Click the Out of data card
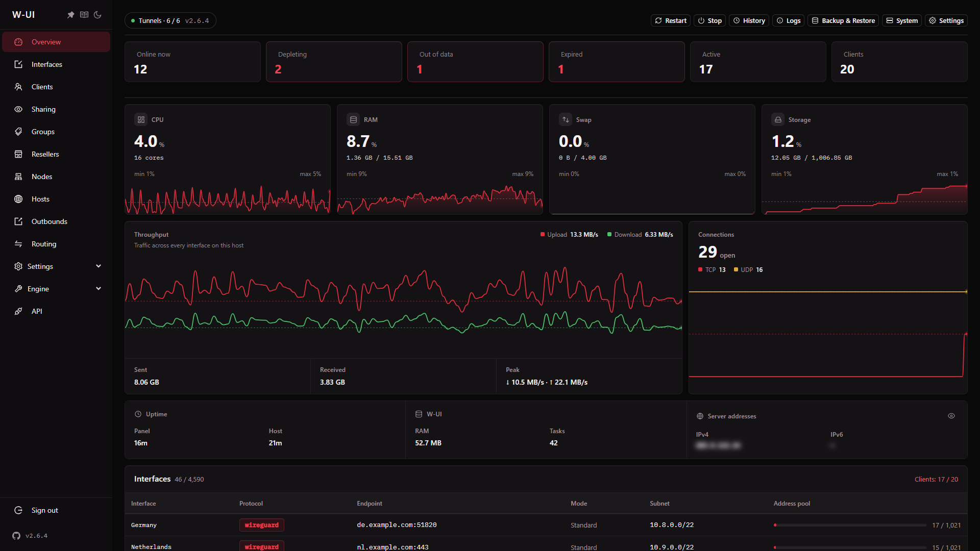Viewport: 980px width, 551px height. (475, 62)
